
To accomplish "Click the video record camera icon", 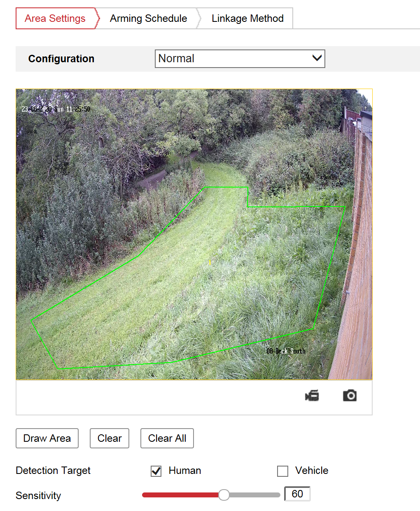I will [x=312, y=396].
